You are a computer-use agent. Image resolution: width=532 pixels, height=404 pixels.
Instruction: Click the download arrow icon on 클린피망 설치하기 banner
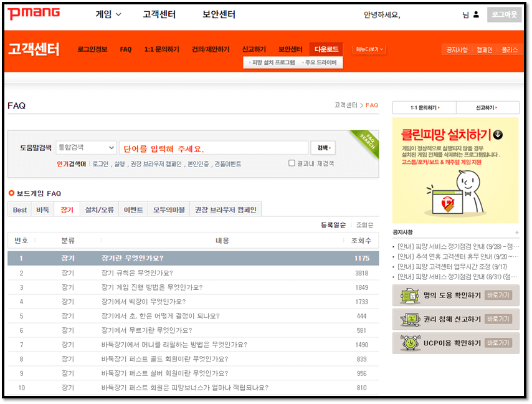tap(498, 135)
